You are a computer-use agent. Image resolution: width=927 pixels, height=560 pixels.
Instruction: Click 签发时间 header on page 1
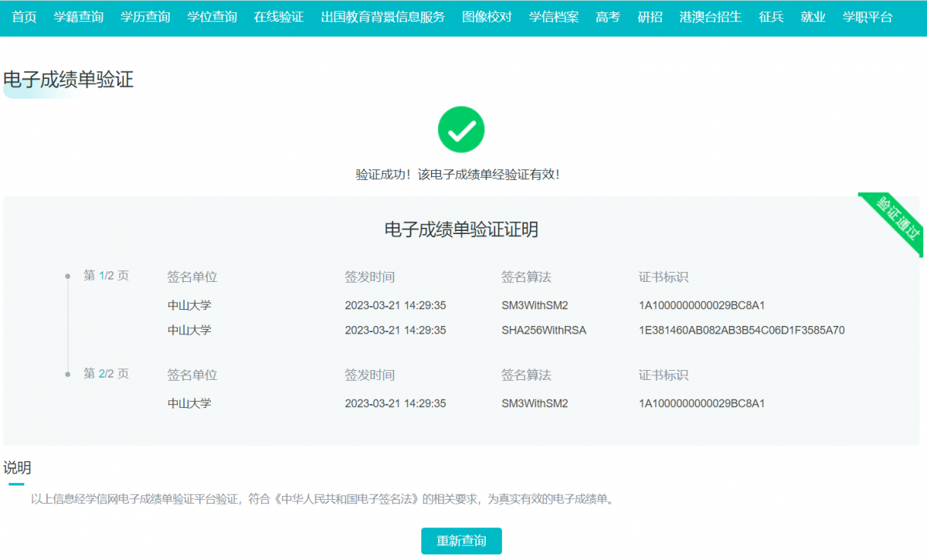(370, 277)
